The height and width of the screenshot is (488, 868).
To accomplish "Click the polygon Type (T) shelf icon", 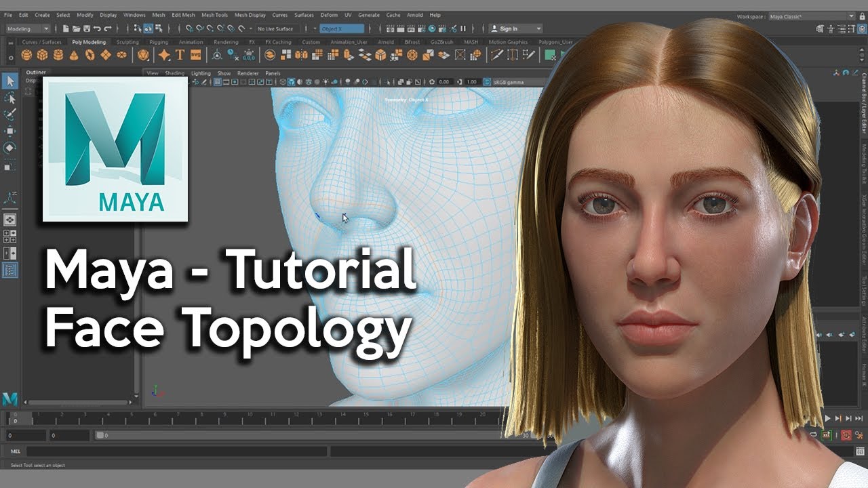I will pos(180,55).
